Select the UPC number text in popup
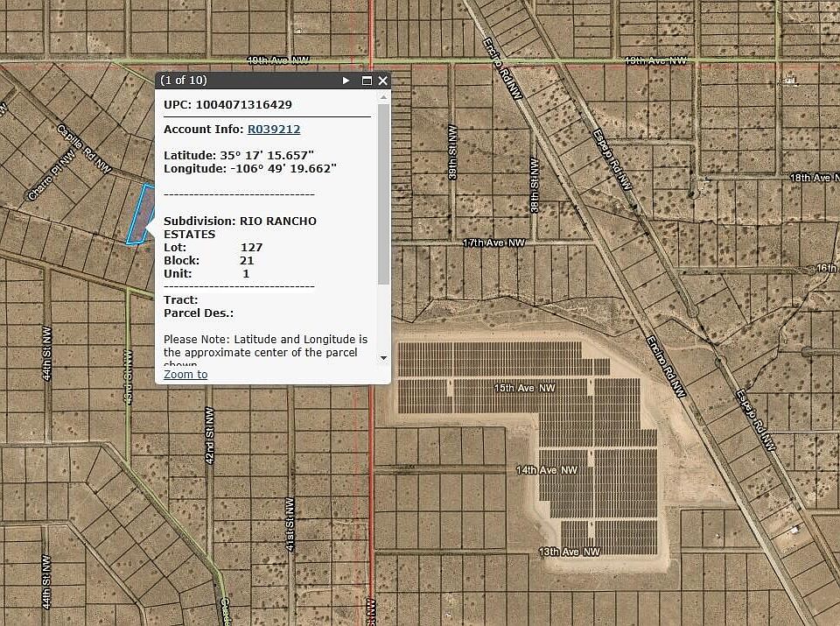The width and height of the screenshot is (840, 626). pos(243,105)
